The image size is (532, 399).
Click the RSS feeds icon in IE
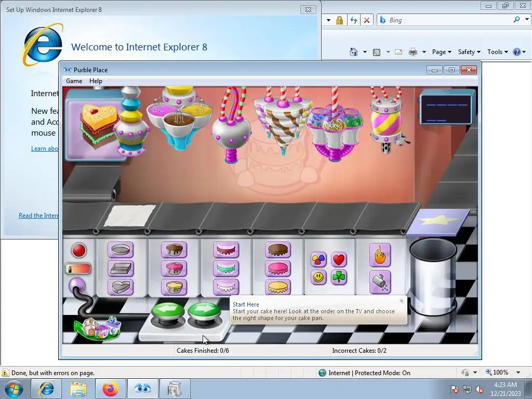point(377,52)
